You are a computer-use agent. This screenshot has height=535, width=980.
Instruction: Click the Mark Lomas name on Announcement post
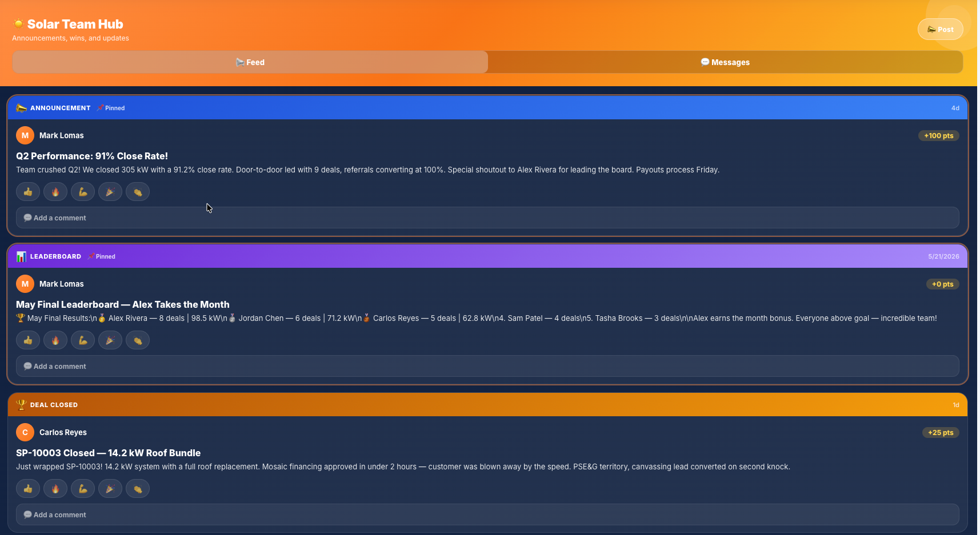click(62, 135)
